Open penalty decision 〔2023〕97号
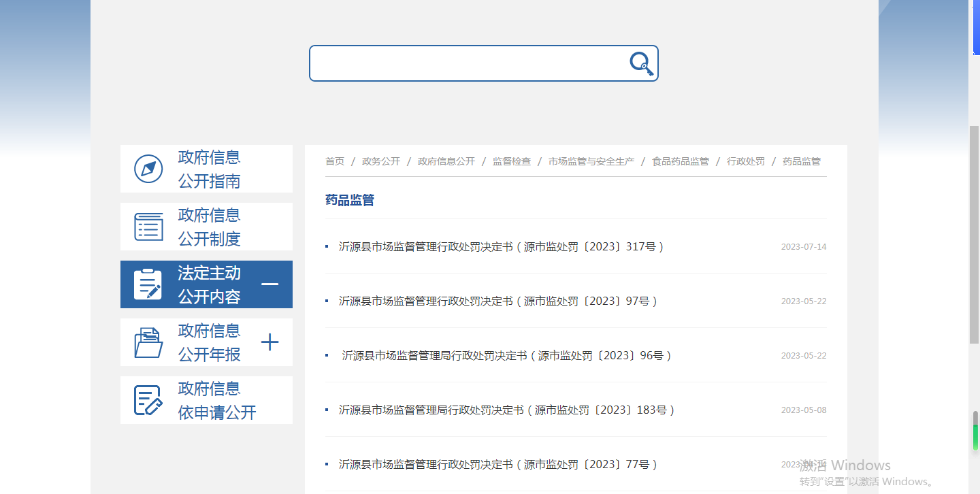 click(x=497, y=301)
